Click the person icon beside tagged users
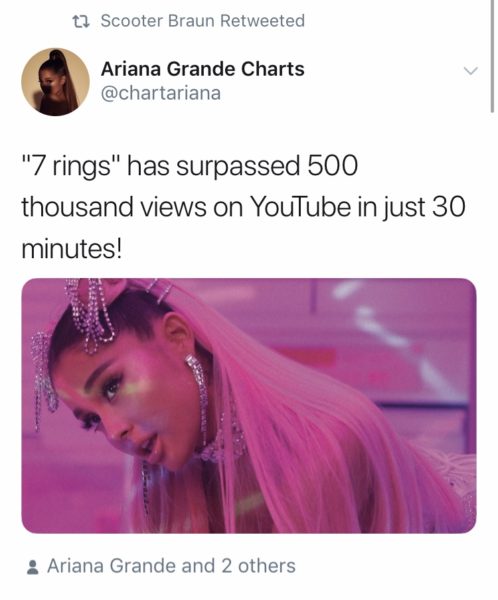Viewport: 498px width, 600px height. [x=33, y=567]
